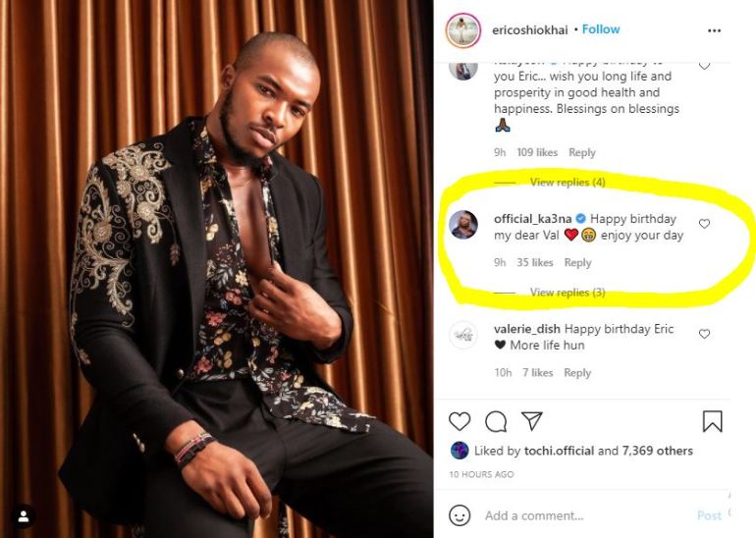Open official_ka3na's avatar
The image size is (756, 538).
coord(463,225)
